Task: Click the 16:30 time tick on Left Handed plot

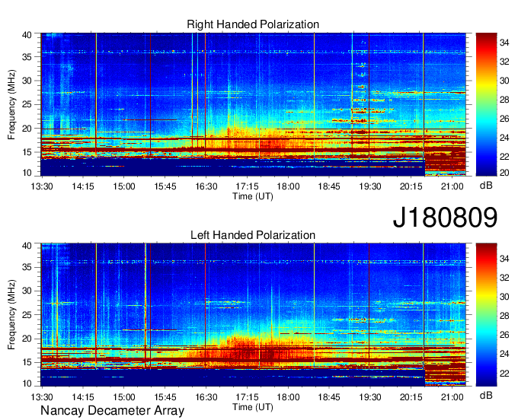Action: pyautogui.click(x=206, y=397)
